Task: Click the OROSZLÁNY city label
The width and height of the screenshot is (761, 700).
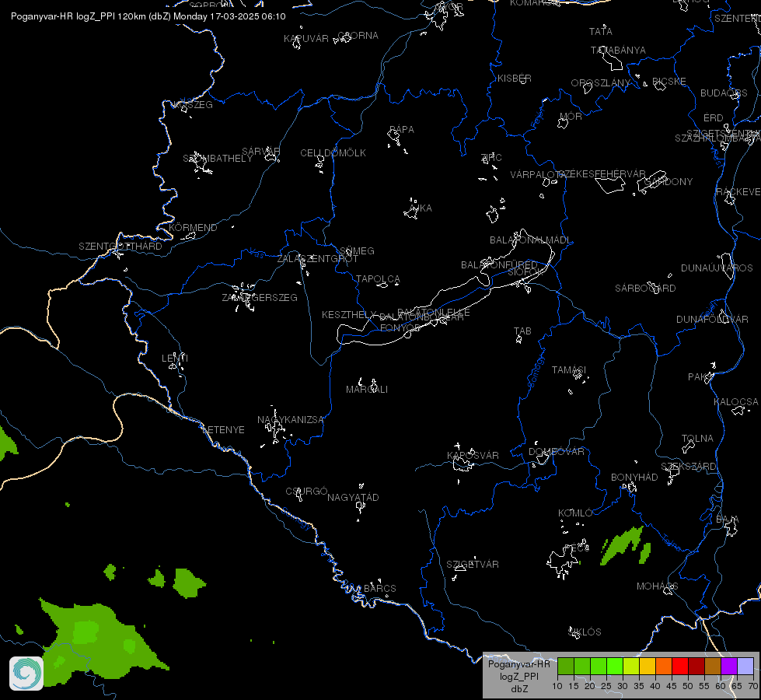Action: [x=600, y=83]
